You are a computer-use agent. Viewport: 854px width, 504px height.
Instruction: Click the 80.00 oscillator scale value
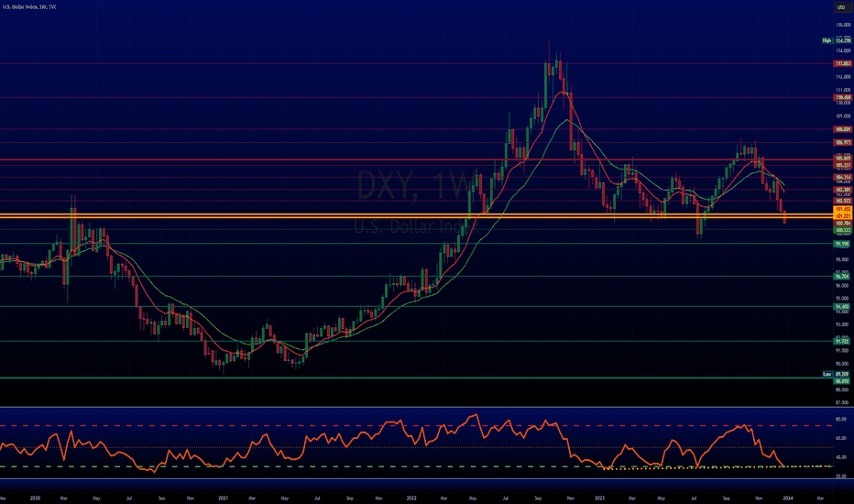coord(841,419)
